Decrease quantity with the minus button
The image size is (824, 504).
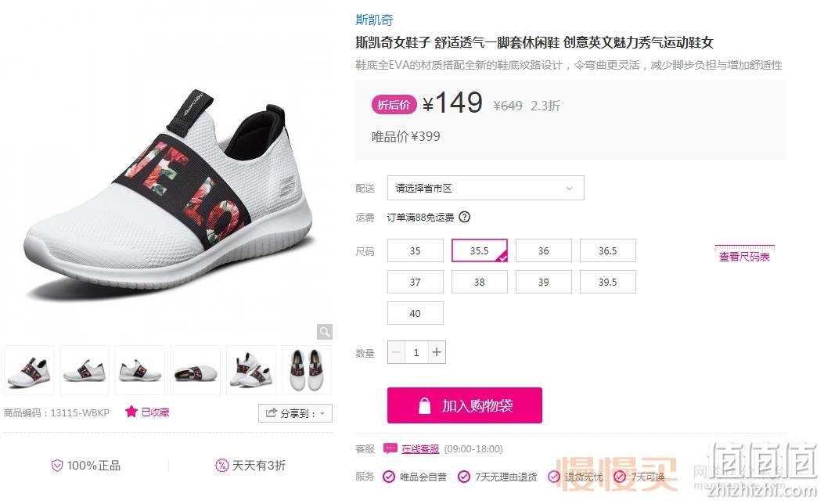click(396, 352)
